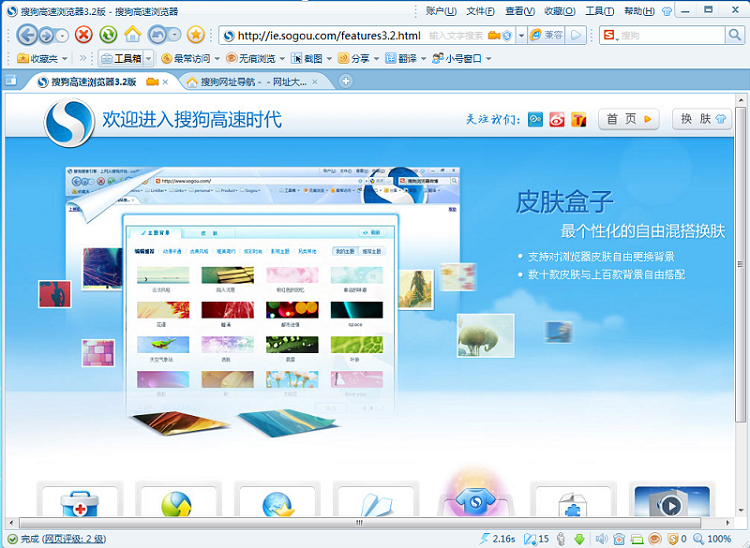Close the 搜狗网址导航 tab
This screenshot has width=750, height=548.
tap(314, 82)
